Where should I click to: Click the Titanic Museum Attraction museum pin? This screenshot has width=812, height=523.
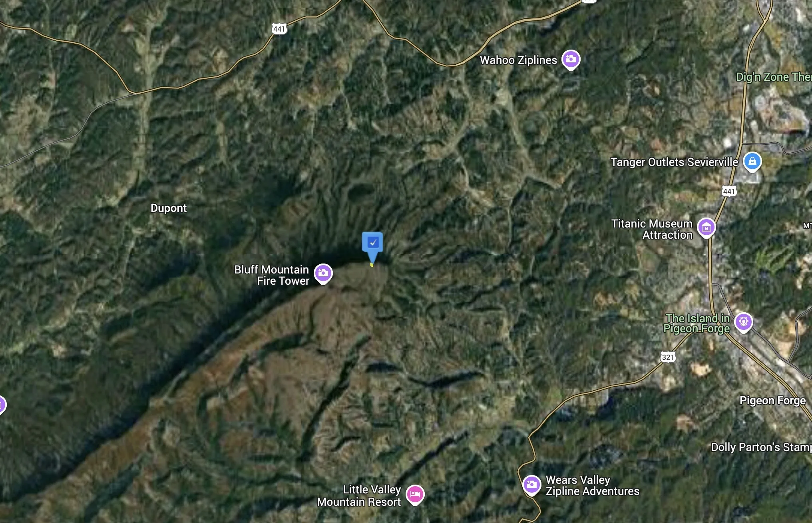[706, 228]
